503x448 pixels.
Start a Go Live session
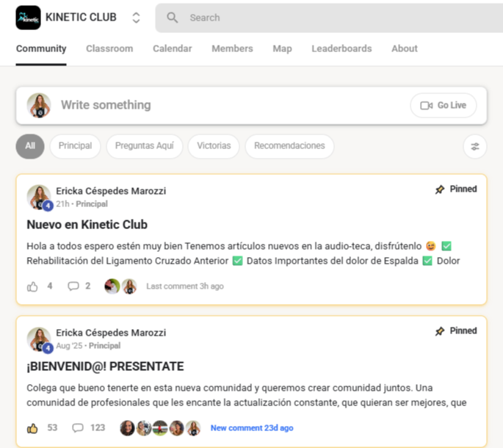[444, 105]
